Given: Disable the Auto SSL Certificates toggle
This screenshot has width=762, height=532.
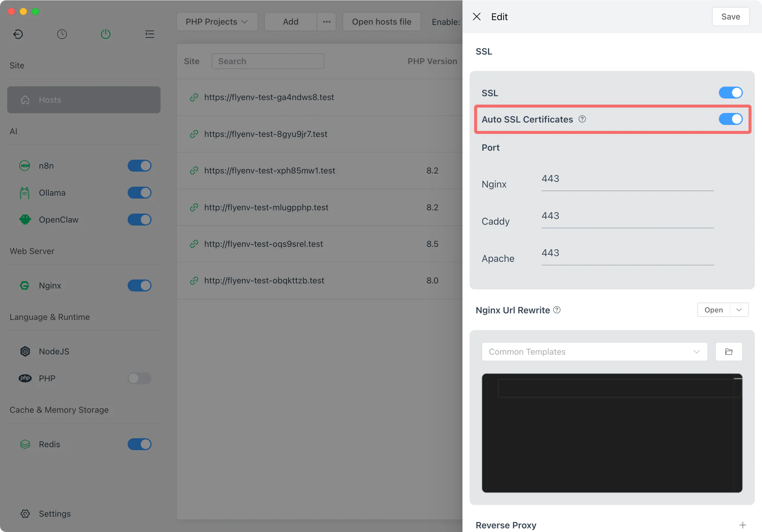Looking at the screenshot, I should pos(730,119).
